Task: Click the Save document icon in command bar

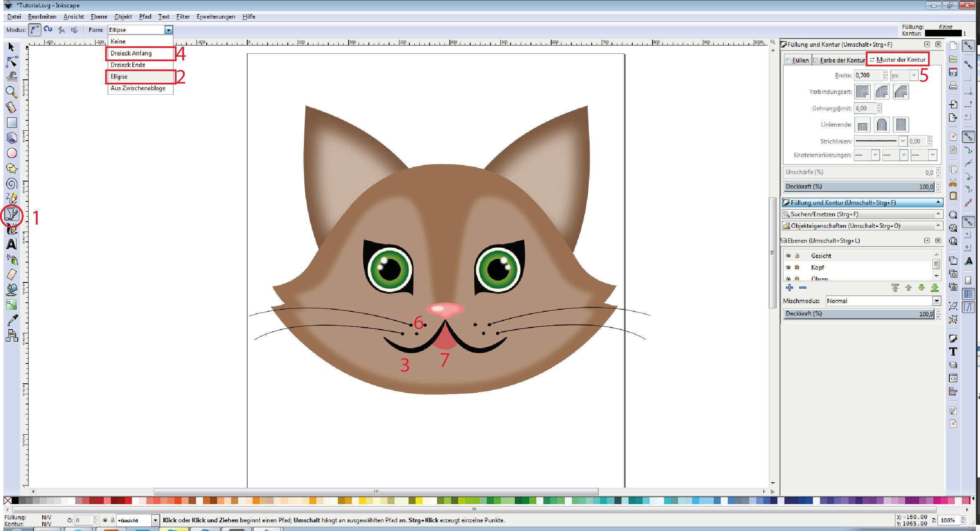Action: click(x=953, y=72)
